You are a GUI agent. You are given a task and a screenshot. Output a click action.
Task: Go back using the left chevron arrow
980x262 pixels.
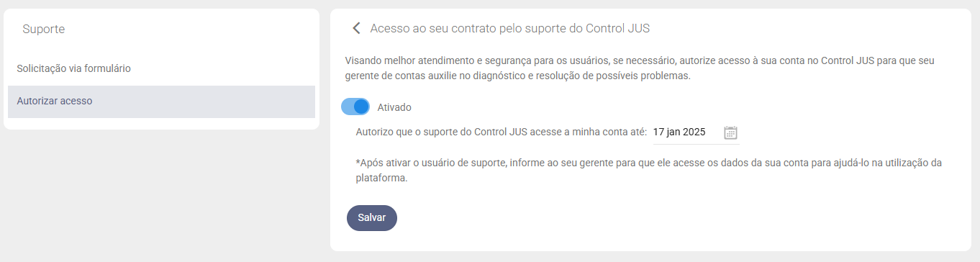tap(355, 29)
